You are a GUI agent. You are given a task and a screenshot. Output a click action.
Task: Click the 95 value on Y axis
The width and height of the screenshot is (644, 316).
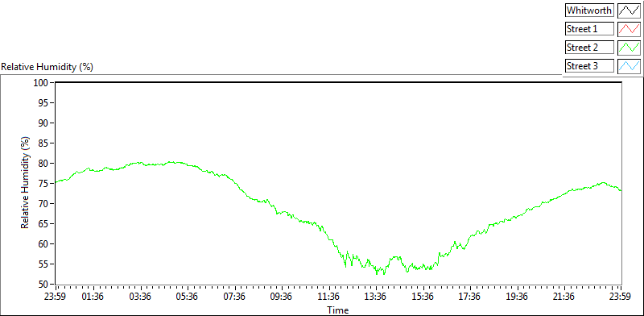[43, 103]
